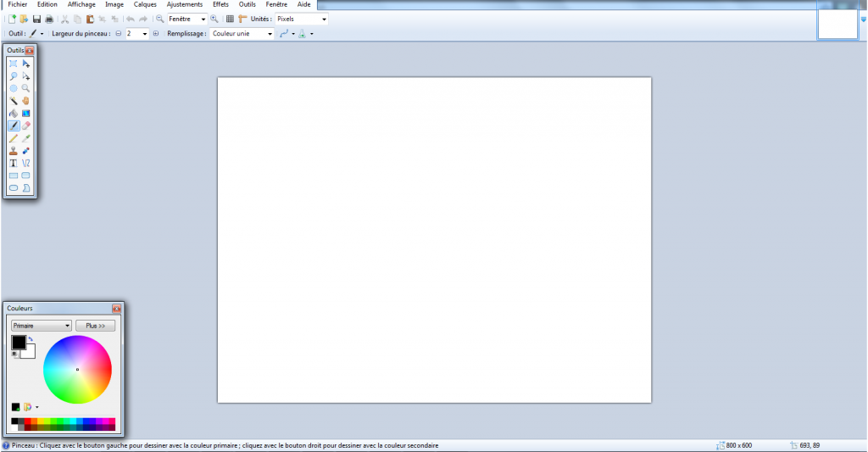Open the Ajustements menu

pyautogui.click(x=184, y=4)
